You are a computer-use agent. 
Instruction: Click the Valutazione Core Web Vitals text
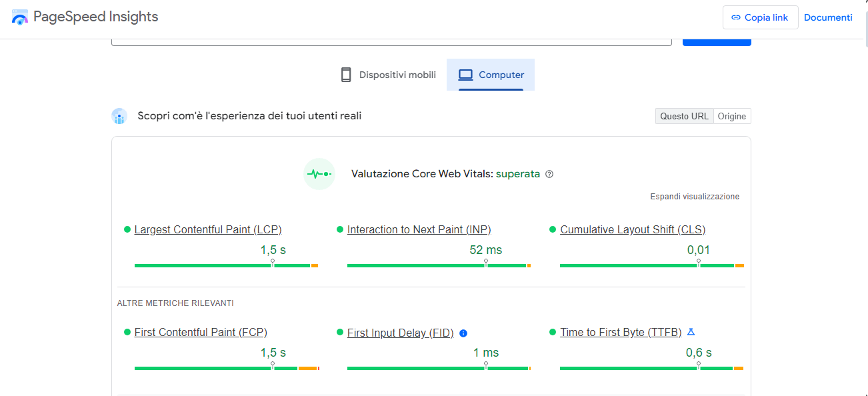[422, 174]
